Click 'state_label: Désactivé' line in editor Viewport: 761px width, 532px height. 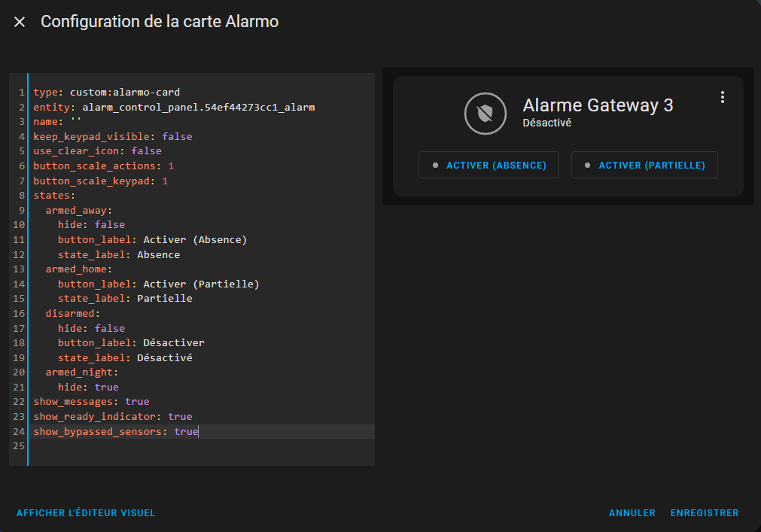pyautogui.click(x=125, y=358)
